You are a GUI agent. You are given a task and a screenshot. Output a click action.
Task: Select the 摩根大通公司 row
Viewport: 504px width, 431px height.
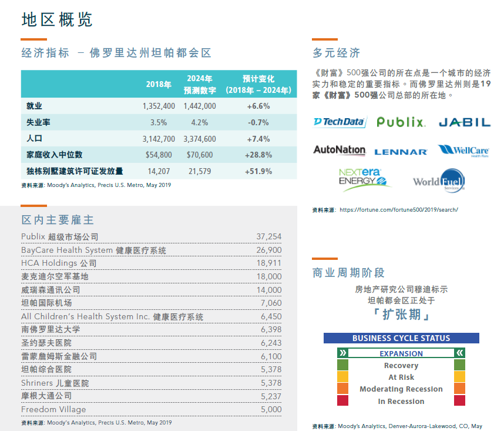(x=151, y=396)
